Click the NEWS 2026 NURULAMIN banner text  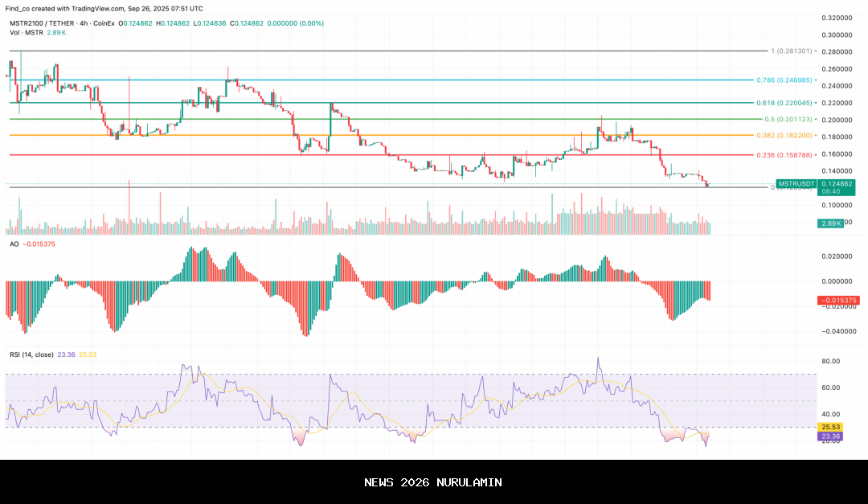coord(433,482)
